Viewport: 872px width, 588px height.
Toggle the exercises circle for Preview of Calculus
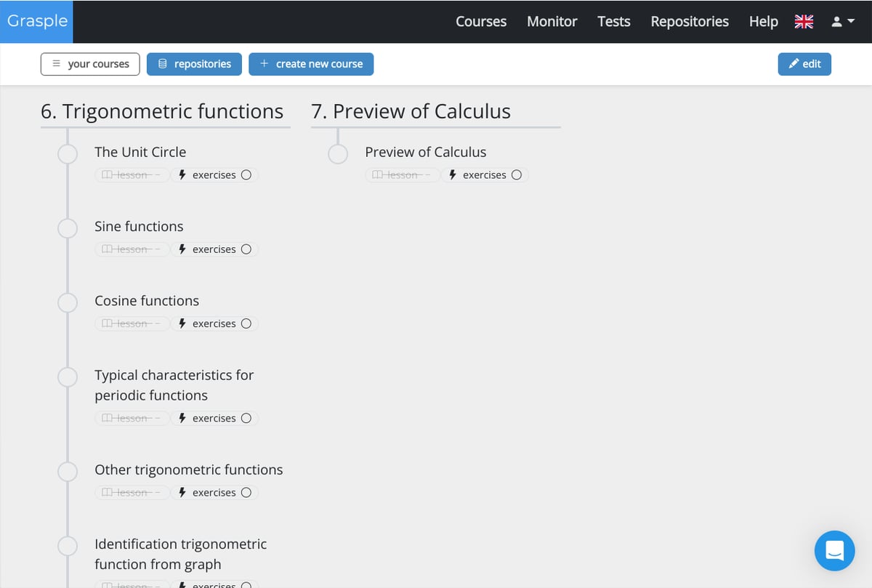[516, 174]
